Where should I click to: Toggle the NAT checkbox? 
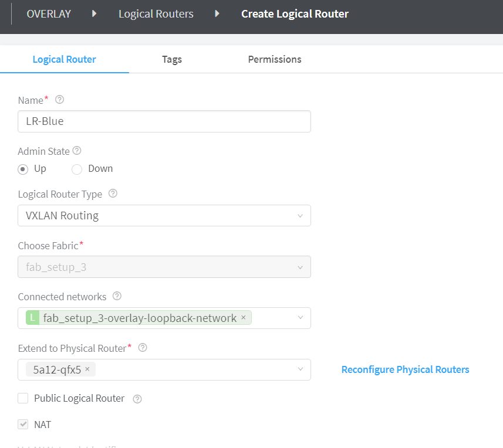point(23,425)
